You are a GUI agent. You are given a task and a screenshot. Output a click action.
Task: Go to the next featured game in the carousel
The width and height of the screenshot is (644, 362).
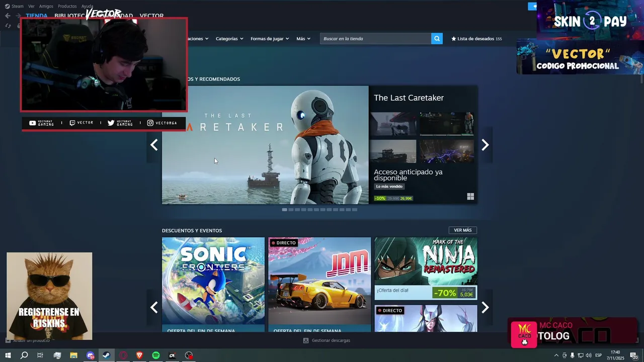pyautogui.click(x=485, y=145)
